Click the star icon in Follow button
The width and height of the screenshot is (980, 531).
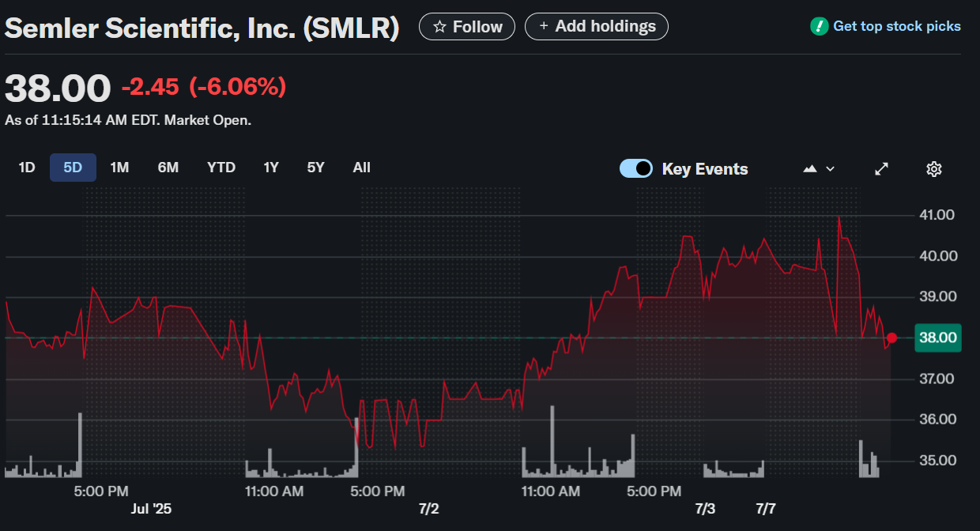tap(439, 27)
